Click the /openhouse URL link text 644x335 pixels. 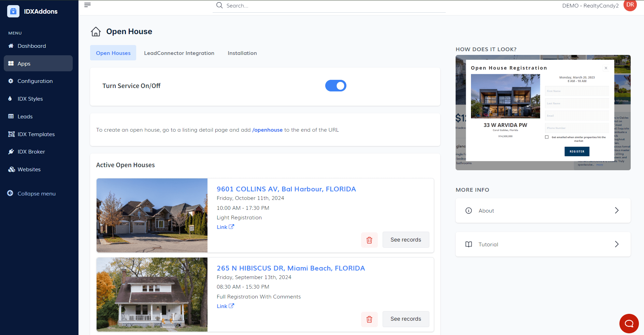pos(267,130)
